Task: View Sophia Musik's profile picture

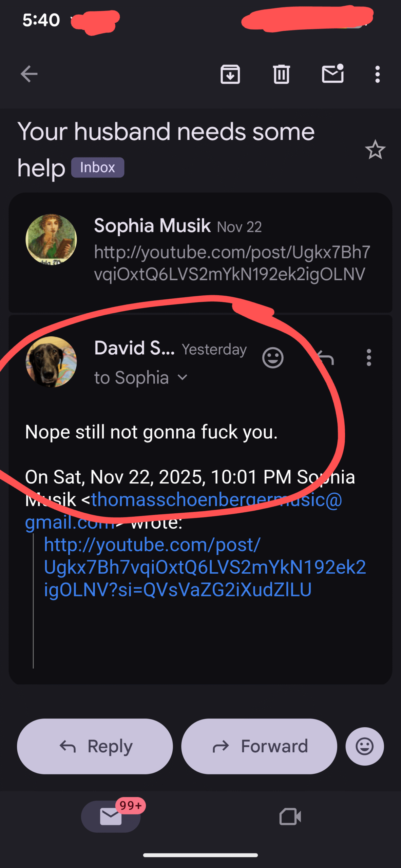Action: [51, 239]
